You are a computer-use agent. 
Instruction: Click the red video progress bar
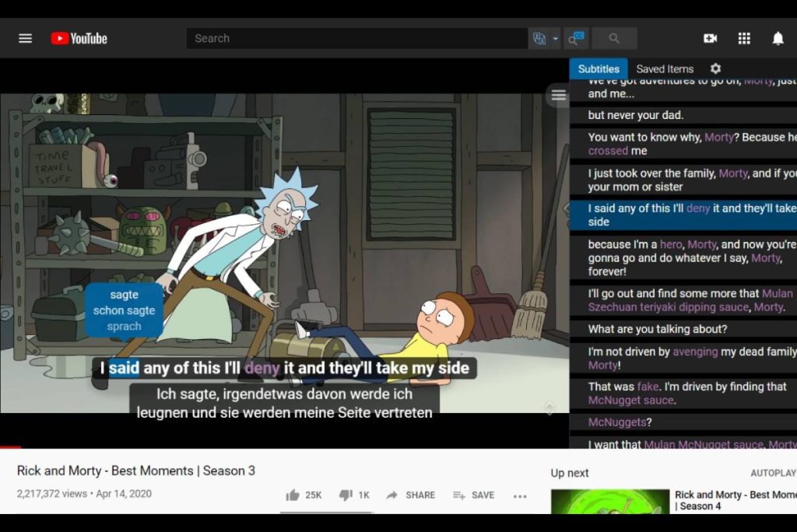click(10, 447)
